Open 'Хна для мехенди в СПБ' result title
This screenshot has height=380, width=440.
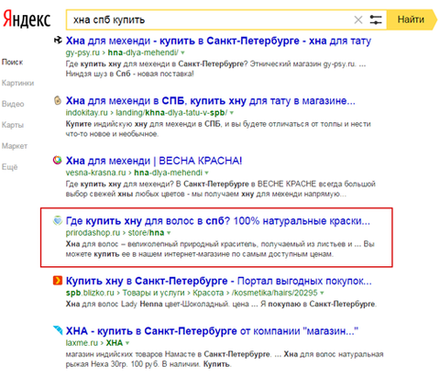point(210,101)
